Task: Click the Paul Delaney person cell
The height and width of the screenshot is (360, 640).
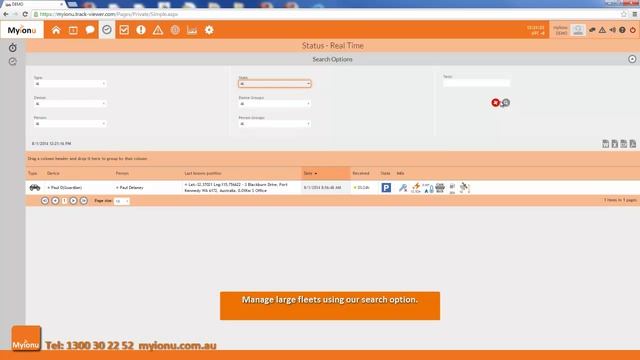Action: [x=130, y=188]
